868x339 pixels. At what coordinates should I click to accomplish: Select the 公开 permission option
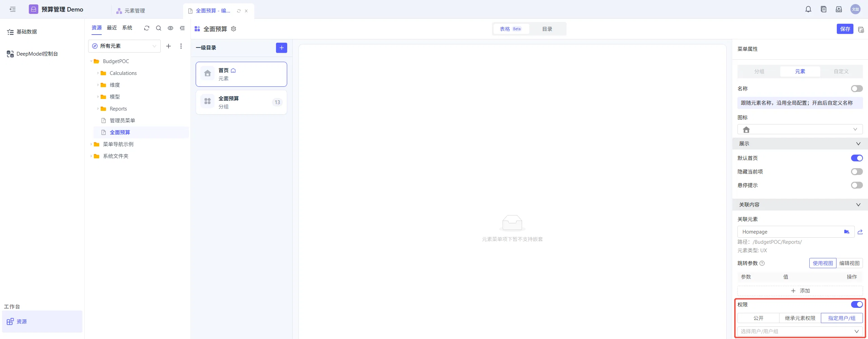point(758,318)
